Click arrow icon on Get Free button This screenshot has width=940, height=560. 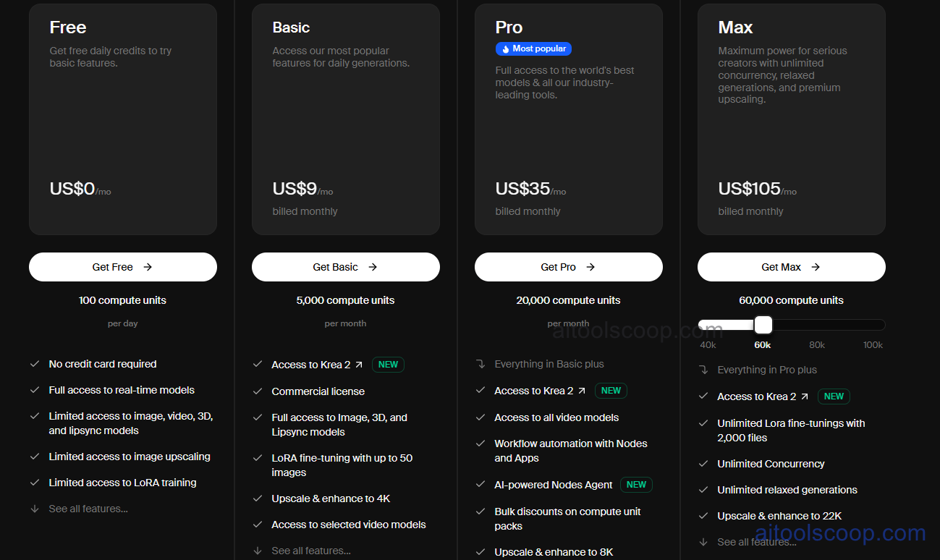pos(148,267)
